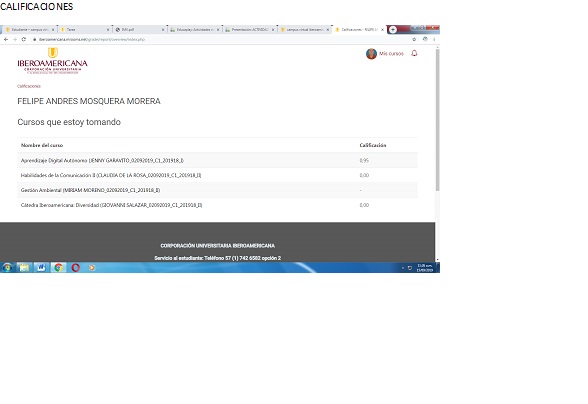The height and width of the screenshot is (404, 588).
Task: Switch to the Estudiante campus tab
Action: (29, 29)
